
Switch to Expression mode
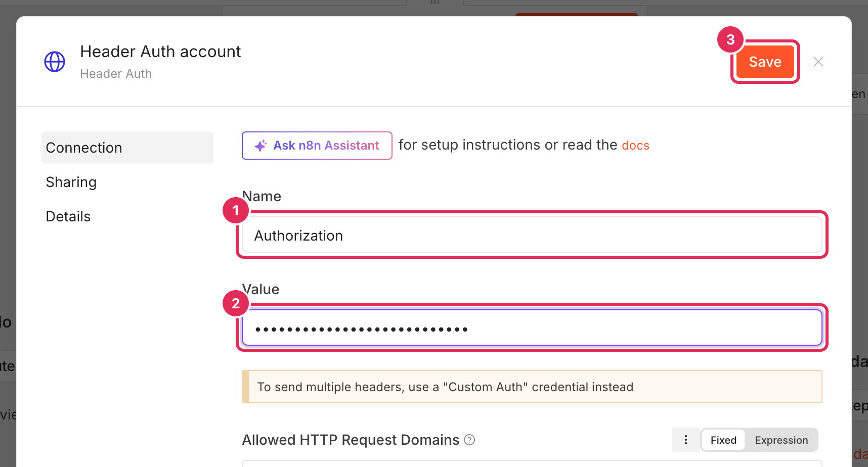click(x=781, y=440)
